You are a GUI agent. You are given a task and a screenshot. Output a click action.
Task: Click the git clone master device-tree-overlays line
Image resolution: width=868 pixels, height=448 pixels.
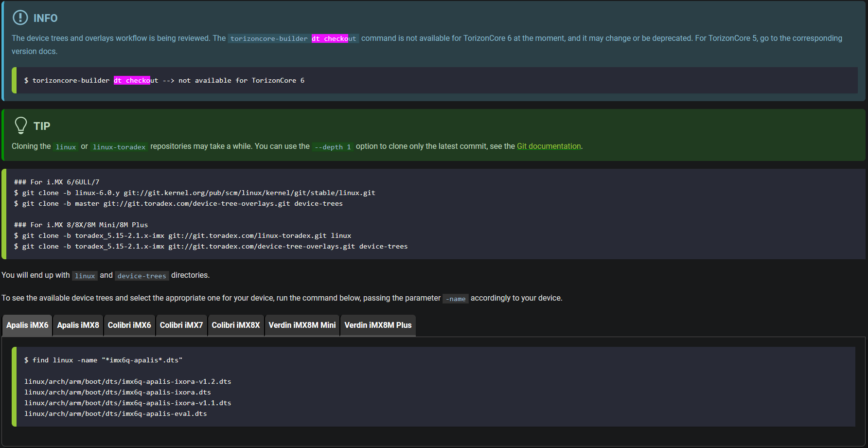pos(178,203)
